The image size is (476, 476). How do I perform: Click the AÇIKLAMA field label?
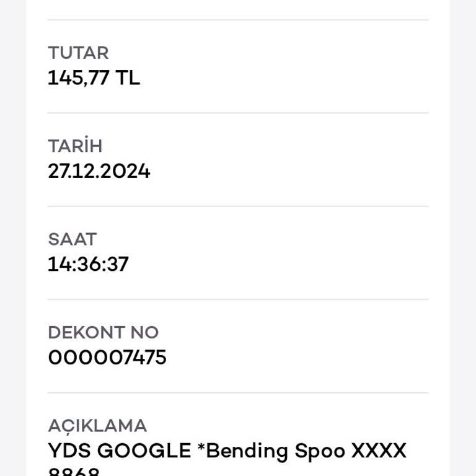(97, 426)
